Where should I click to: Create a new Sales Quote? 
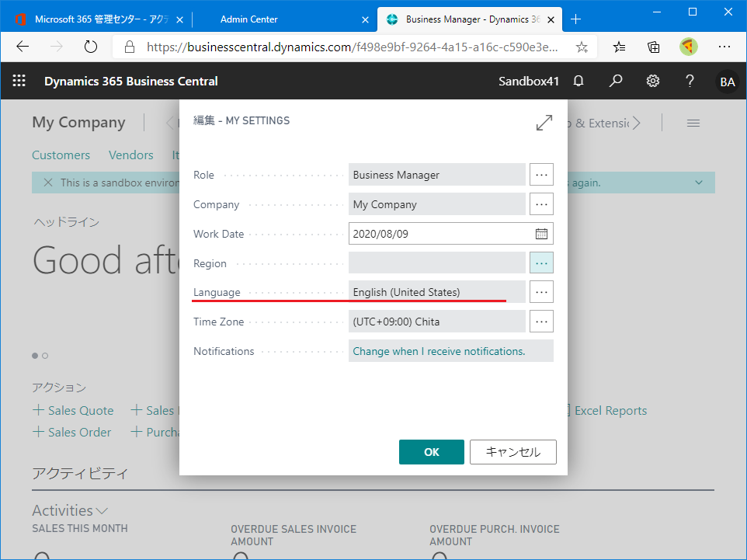coord(73,410)
